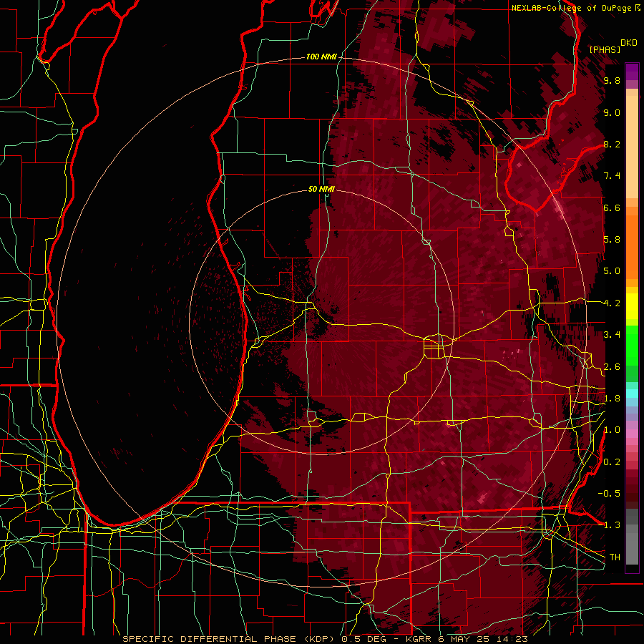
Task: Click the "100 NMI" range ring label
Action: [321, 57]
